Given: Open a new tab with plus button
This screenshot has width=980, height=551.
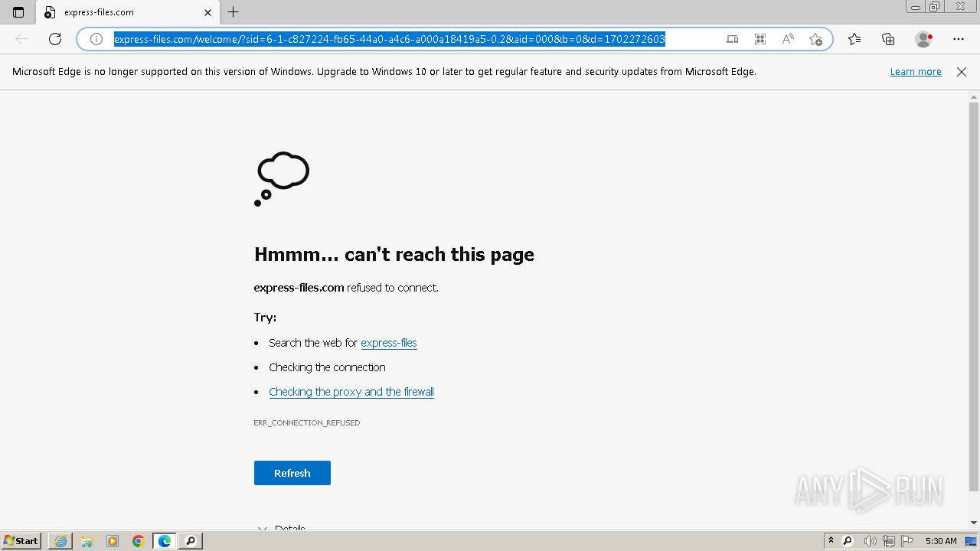Looking at the screenshot, I should click(234, 12).
